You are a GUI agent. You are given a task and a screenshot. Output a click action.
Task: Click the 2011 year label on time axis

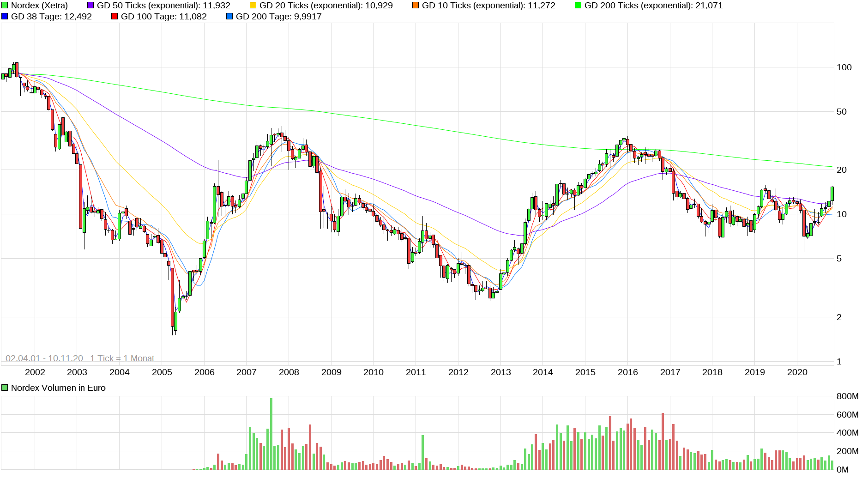[416, 372]
